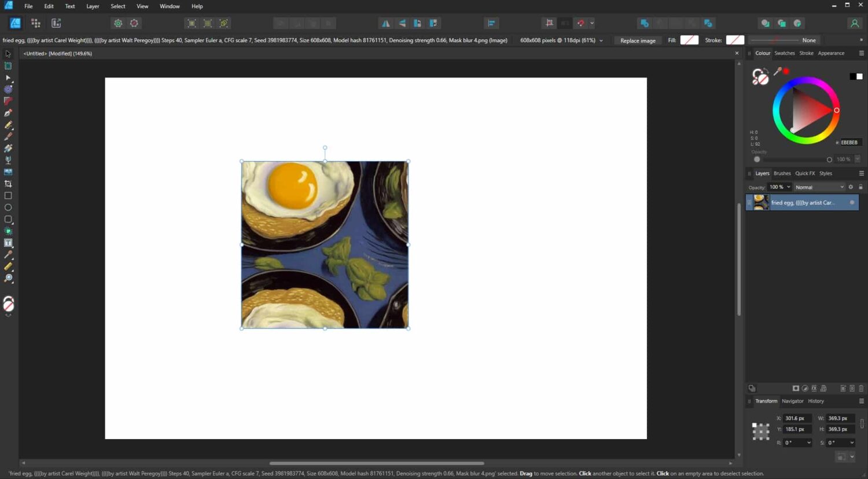Select the Rectangle shape tool

click(x=8, y=196)
